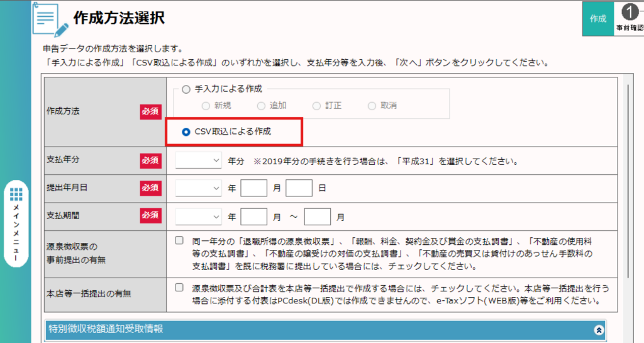Viewport: 644px width, 343px height.
Task: Check 源泉徴収票の事前提出の有無 checkbox
Action: click(x=179, y=240)
